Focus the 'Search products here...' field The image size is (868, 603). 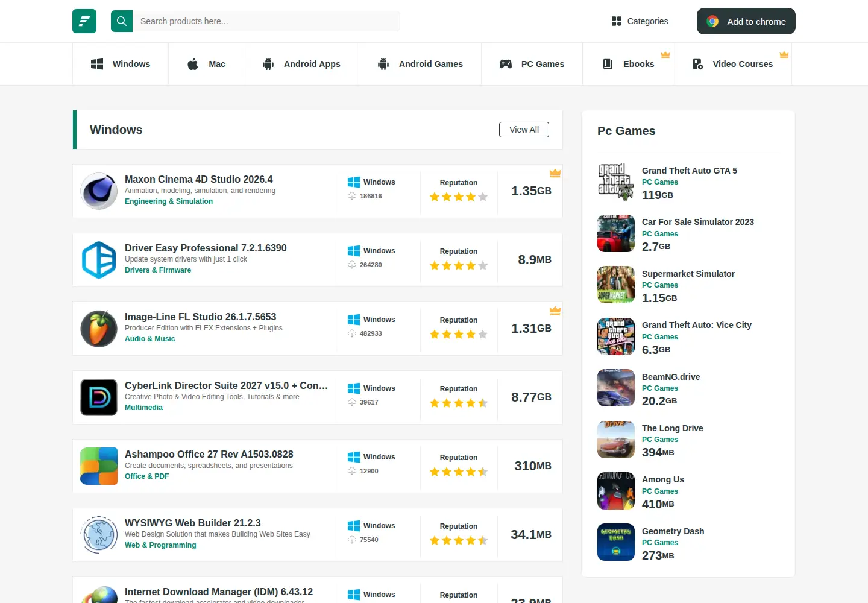click(266, 21)
